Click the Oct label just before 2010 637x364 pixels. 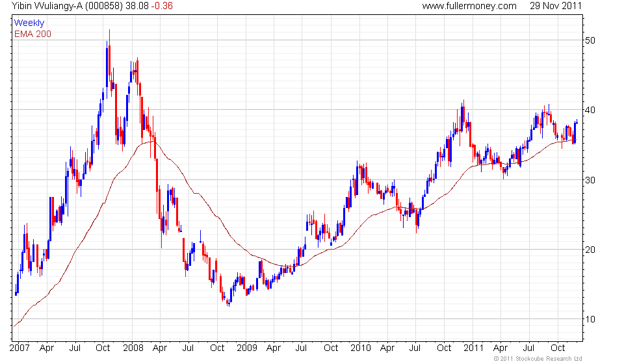331,348
